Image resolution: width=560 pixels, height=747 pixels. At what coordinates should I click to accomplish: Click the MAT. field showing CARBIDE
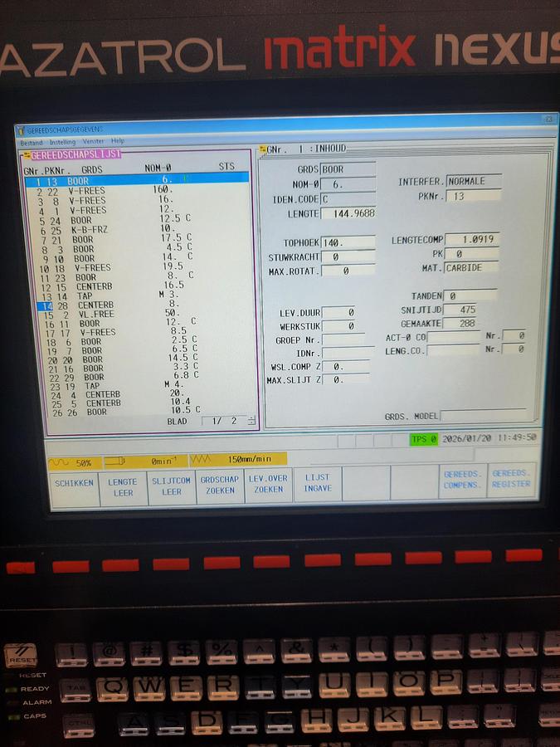tap(471, 268)
